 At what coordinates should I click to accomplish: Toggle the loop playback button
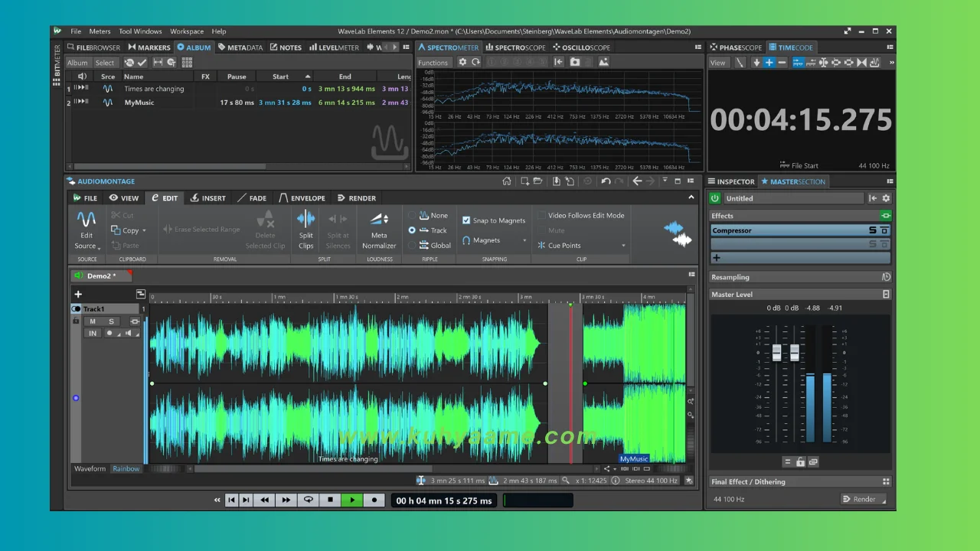coord(309,500)
